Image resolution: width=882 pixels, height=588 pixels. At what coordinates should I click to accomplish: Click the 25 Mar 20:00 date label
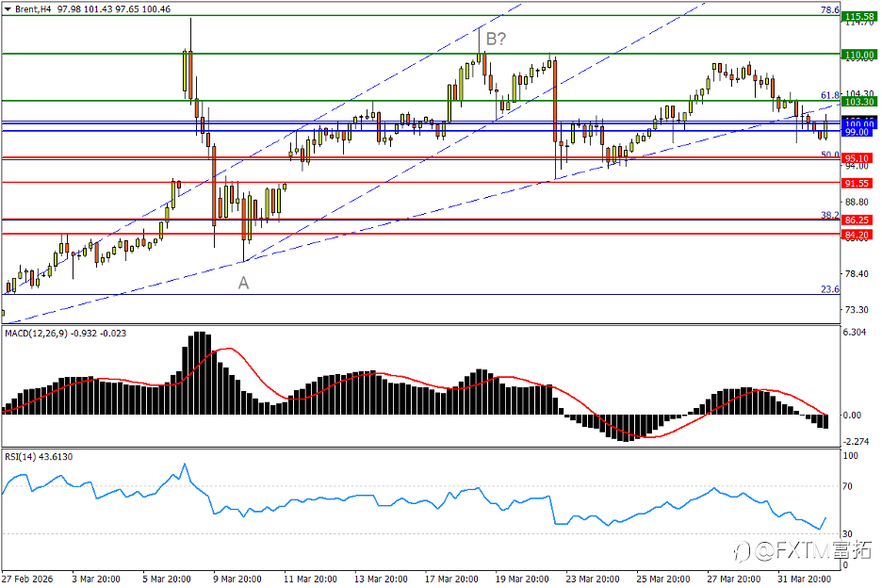point(663,579)
